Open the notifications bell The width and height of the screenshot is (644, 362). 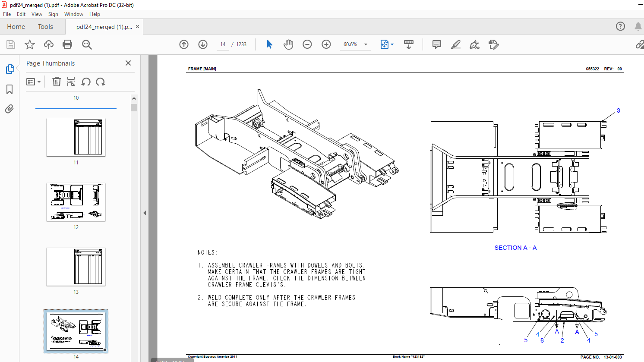(638, 26)
